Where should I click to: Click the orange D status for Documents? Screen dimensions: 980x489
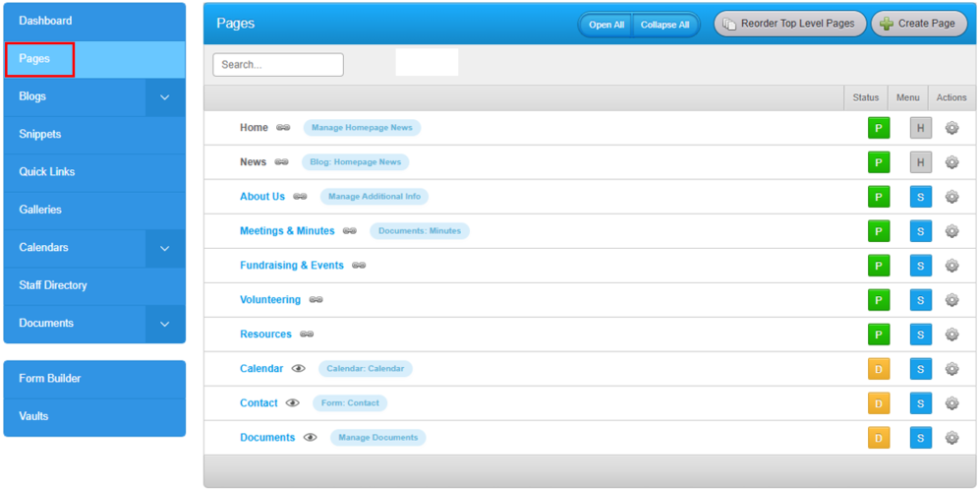(878, 438)
